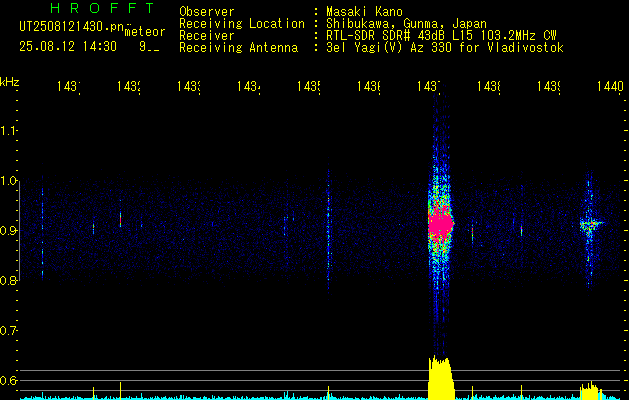Click the 'Receiving Antenna' label
Viewport: 629px width, 400px height.
point(238,48)
